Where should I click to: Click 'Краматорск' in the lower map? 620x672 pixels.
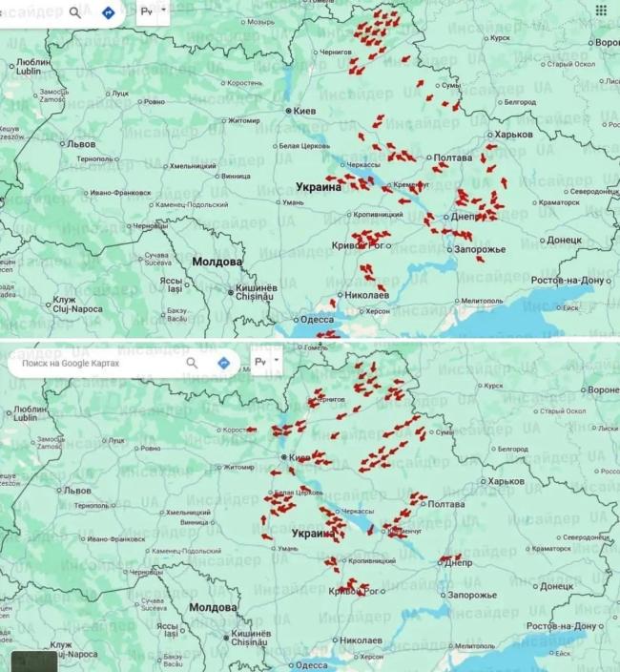[x=551, y=549]
